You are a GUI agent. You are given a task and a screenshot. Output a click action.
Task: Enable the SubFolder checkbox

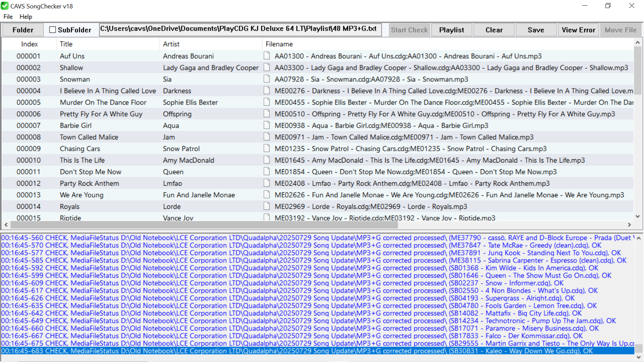tap(53, 30)
